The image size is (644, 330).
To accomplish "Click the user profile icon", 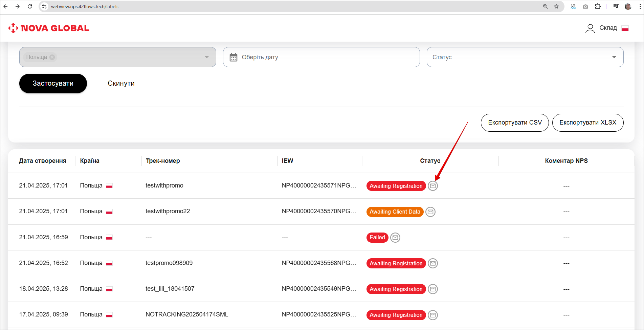I will (590, 28).
